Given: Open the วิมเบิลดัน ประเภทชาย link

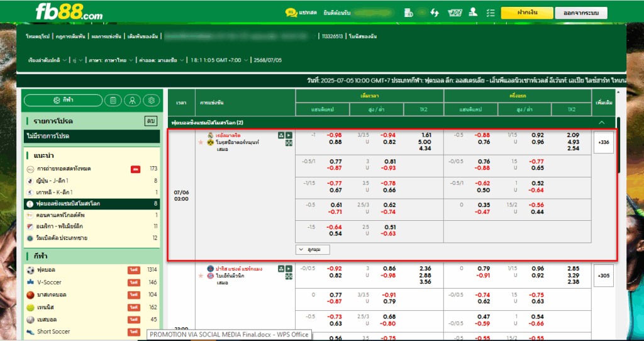Looking at the screenshot, I should [x=62, y=238].
